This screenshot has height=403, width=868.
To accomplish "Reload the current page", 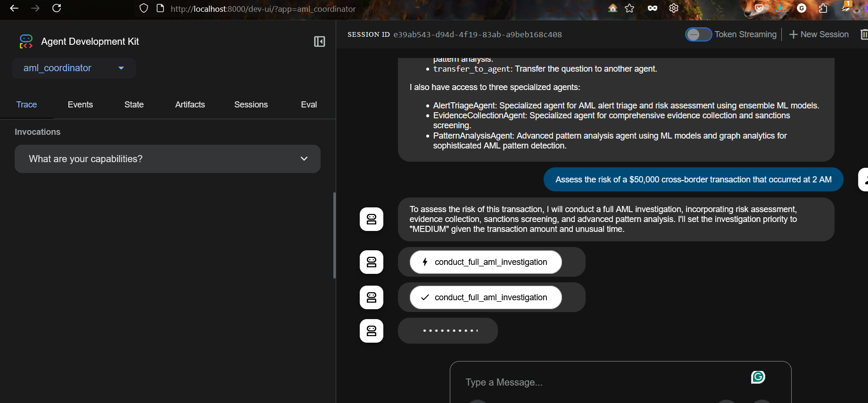I will click(x=57, y=8).
